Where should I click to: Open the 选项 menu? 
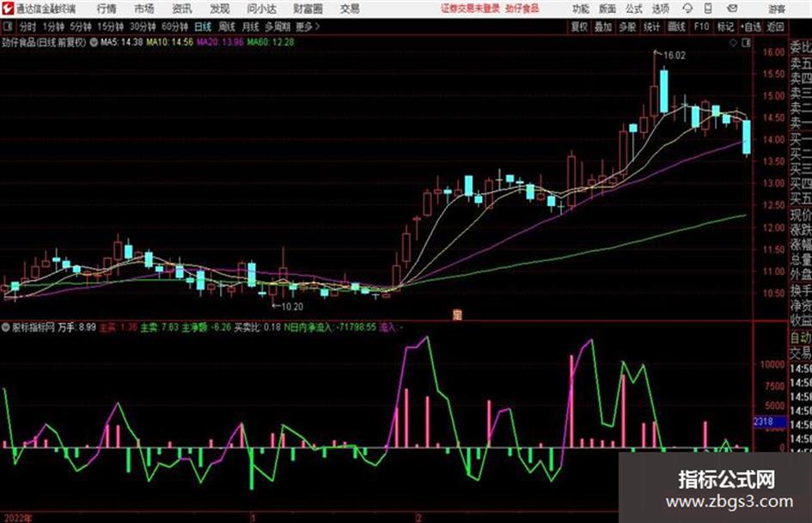660,9
